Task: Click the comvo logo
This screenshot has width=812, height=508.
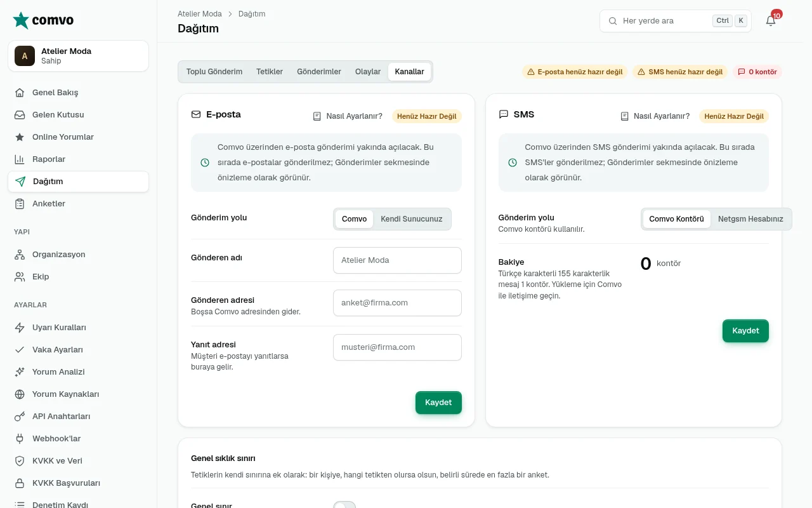Action: pyautogui.click(x=43, y=20)
